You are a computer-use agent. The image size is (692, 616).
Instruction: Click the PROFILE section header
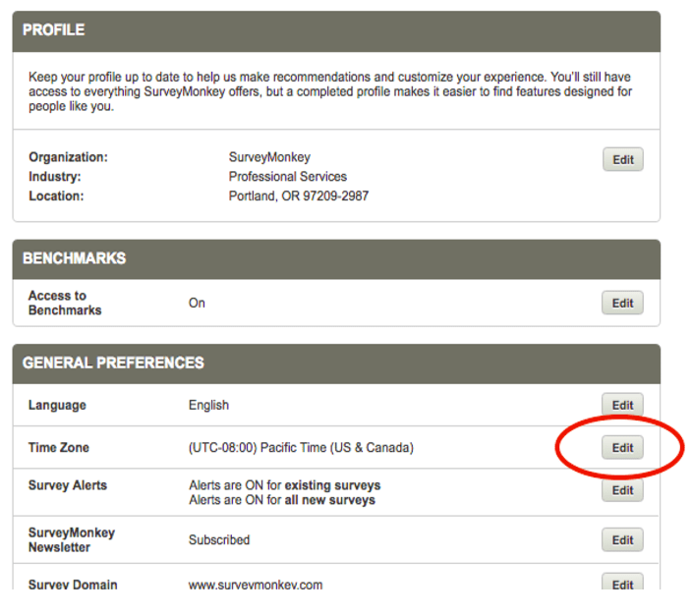[x=54, y=30]
